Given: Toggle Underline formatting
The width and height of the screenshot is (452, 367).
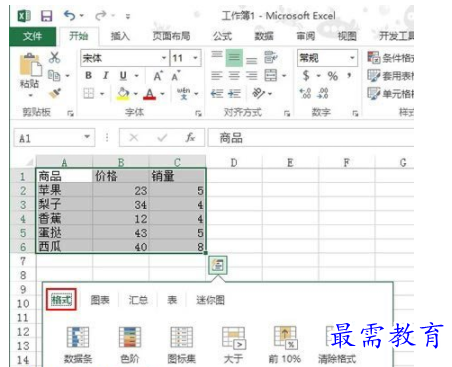Looking at the screenshot, I should pos(123,76).
